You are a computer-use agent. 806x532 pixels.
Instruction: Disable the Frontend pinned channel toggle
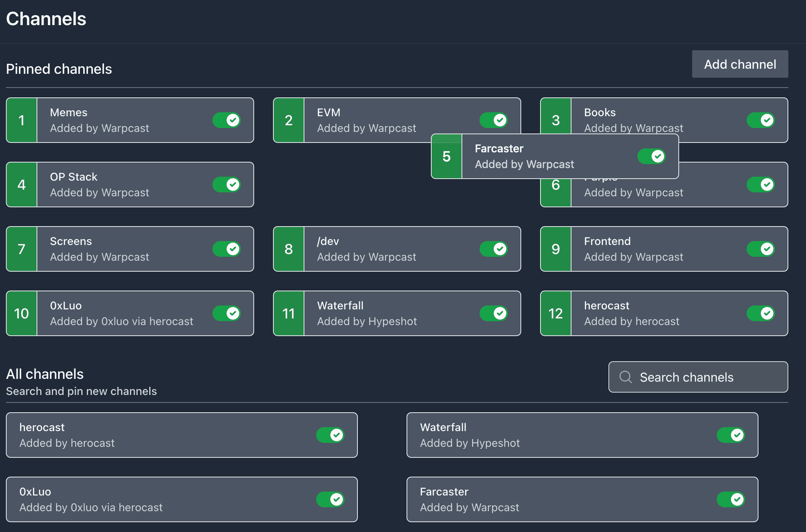click(x=761, y=249)
